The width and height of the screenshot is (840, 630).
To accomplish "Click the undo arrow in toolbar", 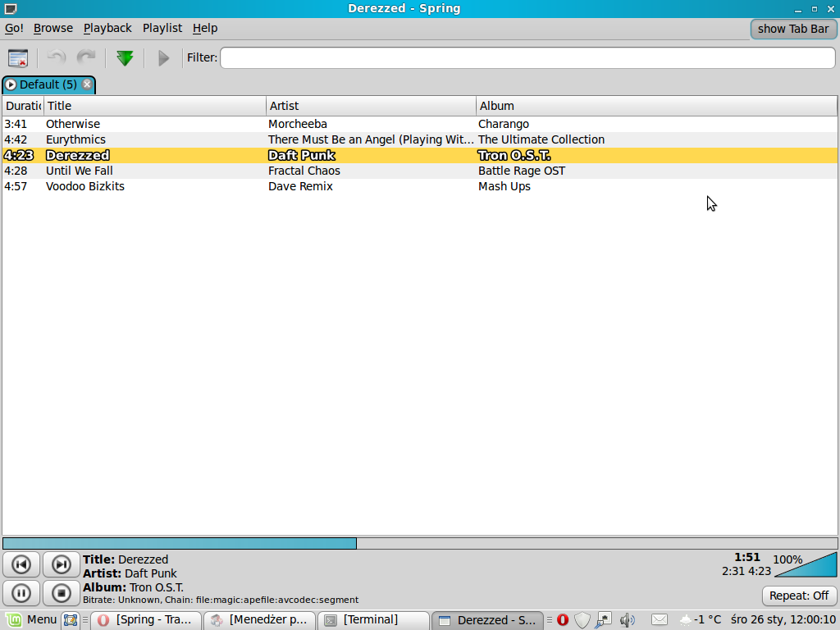I will pyautogui.click(x=57, y=58).
